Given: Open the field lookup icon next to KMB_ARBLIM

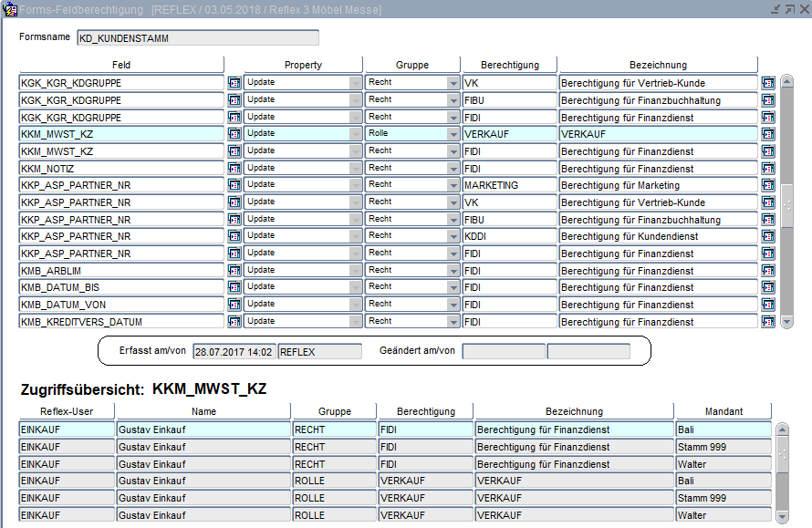Looking at the screenshot, I should pyautogui.click(x=234, y=271).
